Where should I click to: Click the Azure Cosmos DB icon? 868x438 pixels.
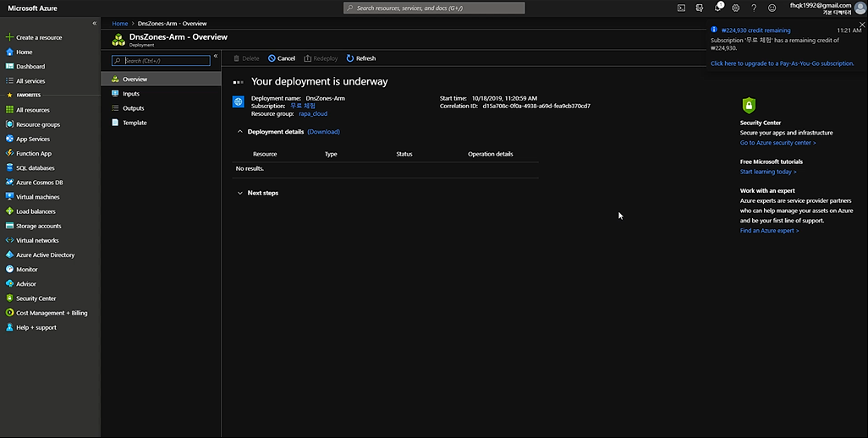point(9,183)
